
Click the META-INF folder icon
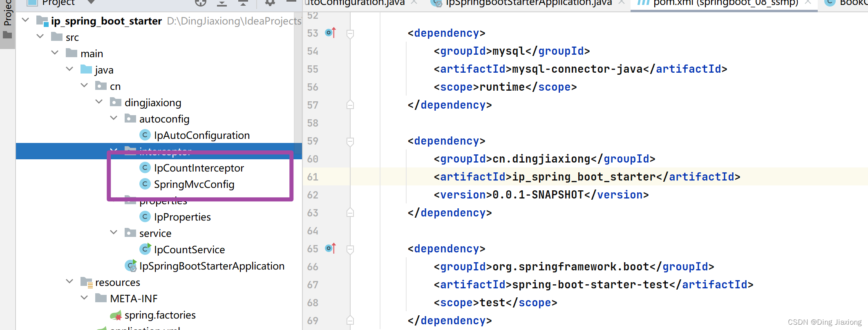(x=101, y=298)
